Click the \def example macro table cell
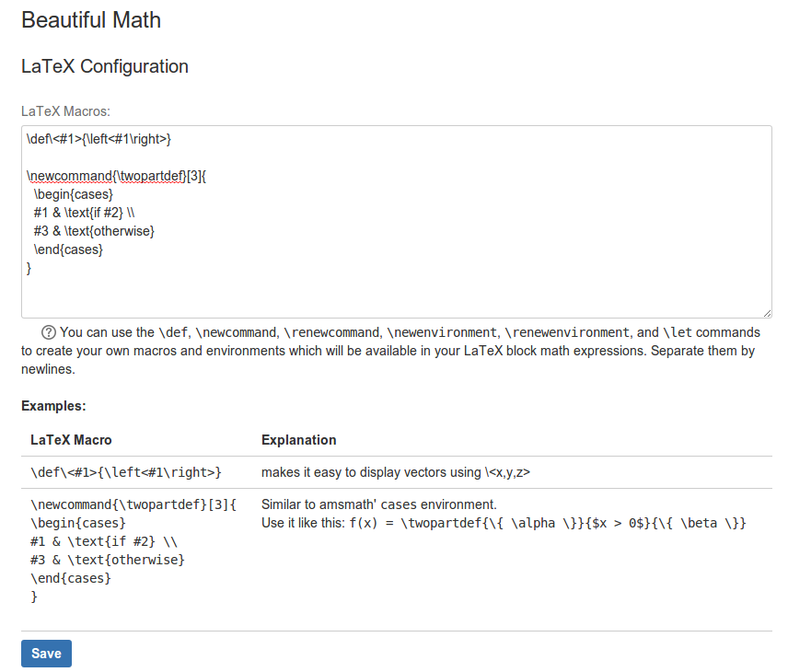Viewport: 788px width, 672px height. pos(125,472)
